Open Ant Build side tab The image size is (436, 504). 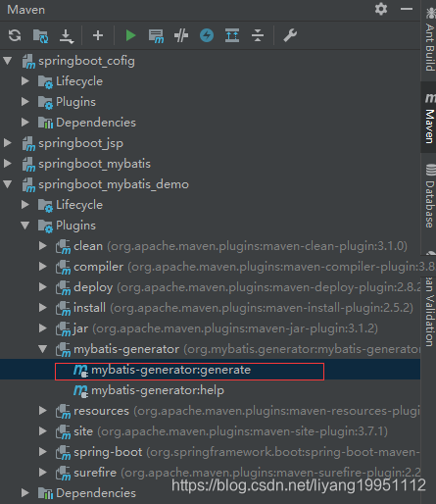(x=430, y=38)
